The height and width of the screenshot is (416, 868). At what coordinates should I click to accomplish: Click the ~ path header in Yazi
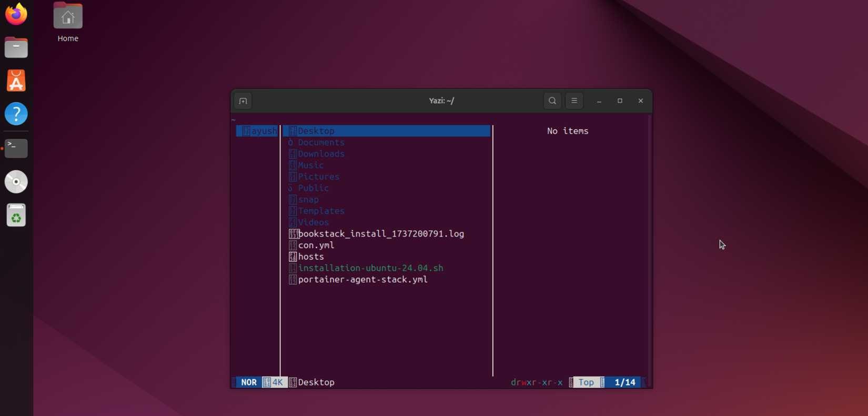234,120
